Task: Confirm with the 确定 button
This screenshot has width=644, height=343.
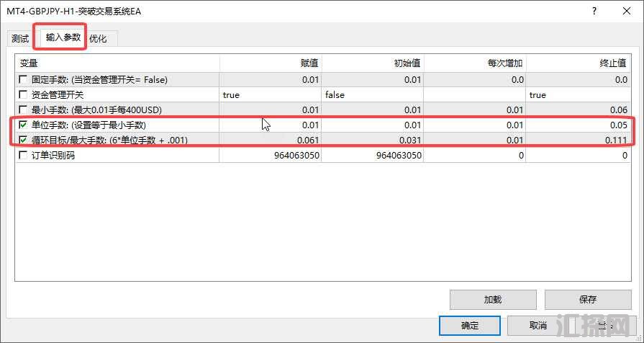Action: pos(470,325)
